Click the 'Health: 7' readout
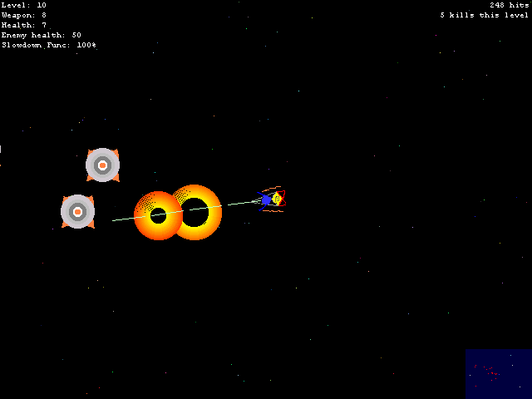Image resolution: width=532 pixels, height=399 pixels. tap(24, 25)
